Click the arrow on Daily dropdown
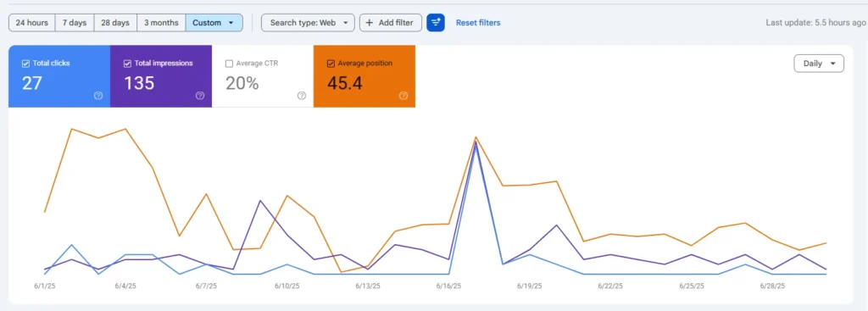This screenshot has height=311, width=868. coord(833,64)
